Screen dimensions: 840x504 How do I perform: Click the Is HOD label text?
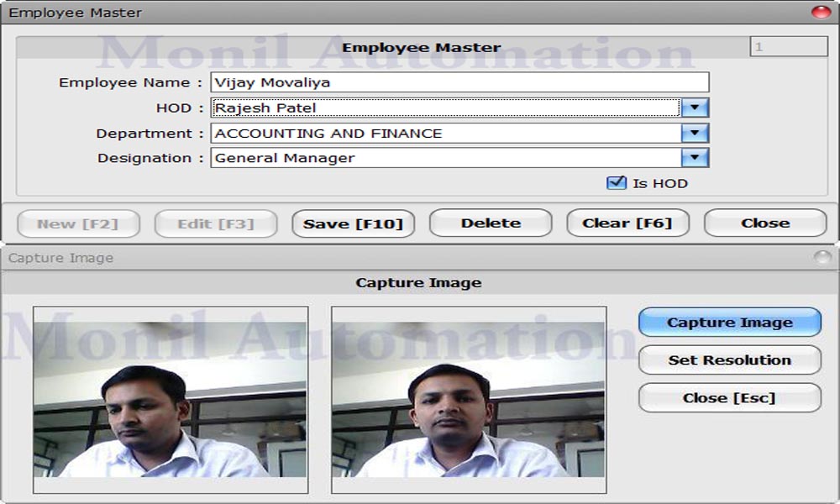660,184
